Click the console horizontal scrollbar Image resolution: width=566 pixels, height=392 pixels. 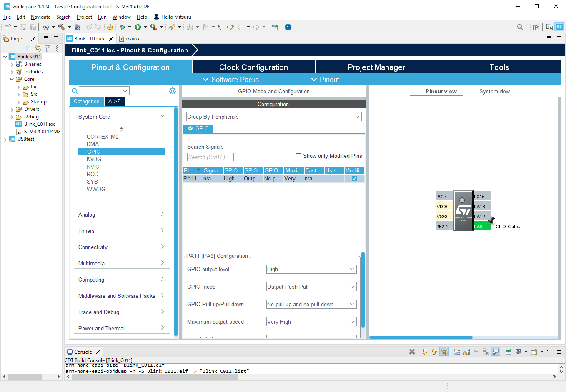point(155,377)
